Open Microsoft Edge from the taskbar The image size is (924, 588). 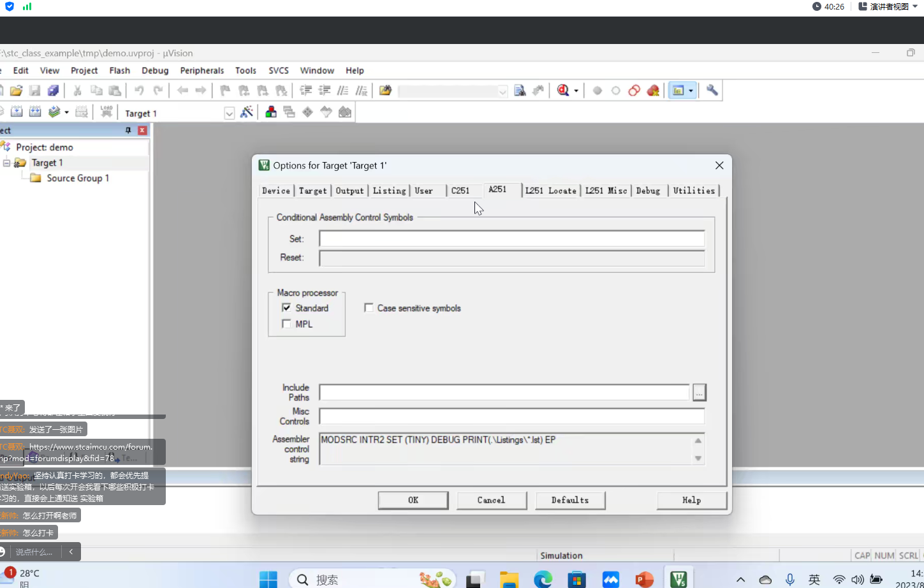coord(543,579)
